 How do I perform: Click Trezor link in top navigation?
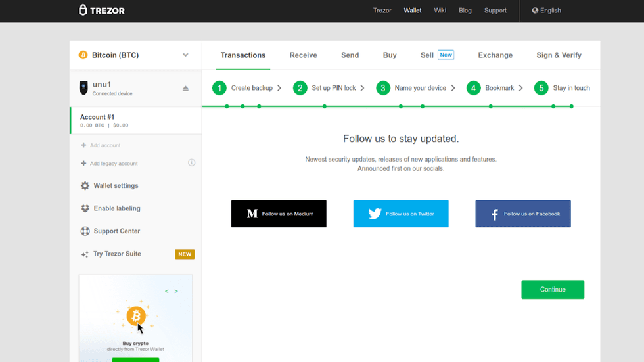(382, 11)
